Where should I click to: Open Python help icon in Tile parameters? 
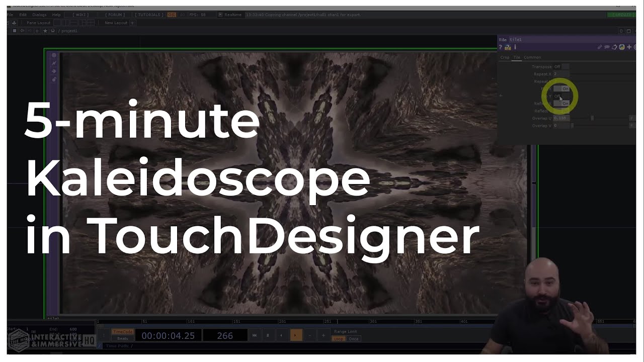508,47
